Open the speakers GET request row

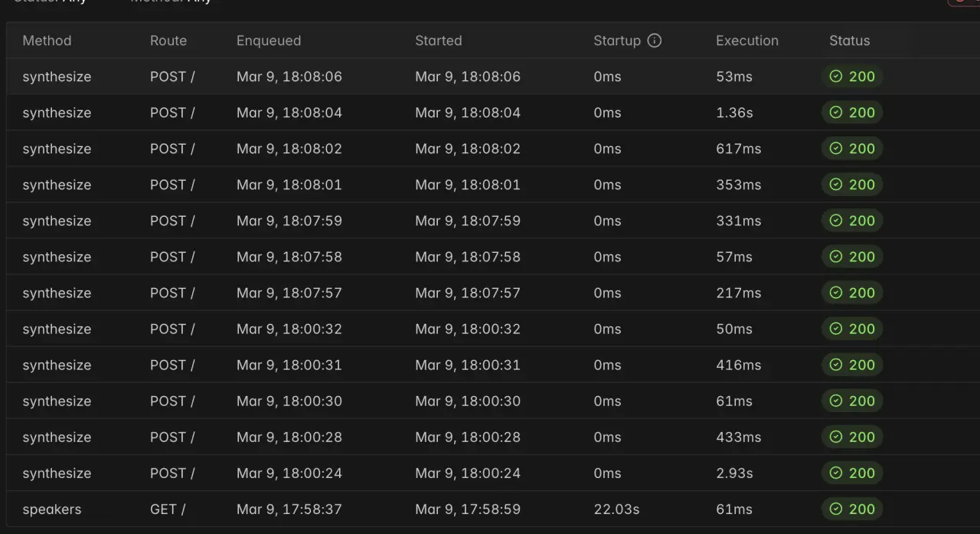[52, 509]
